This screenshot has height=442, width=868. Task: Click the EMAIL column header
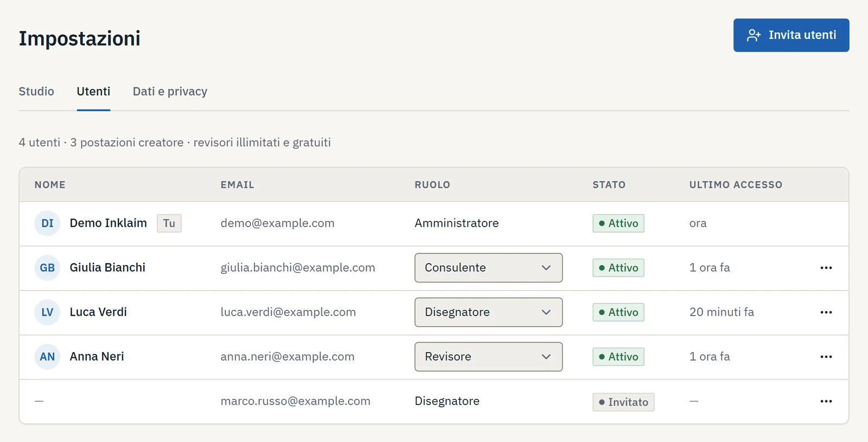[237, 185]
